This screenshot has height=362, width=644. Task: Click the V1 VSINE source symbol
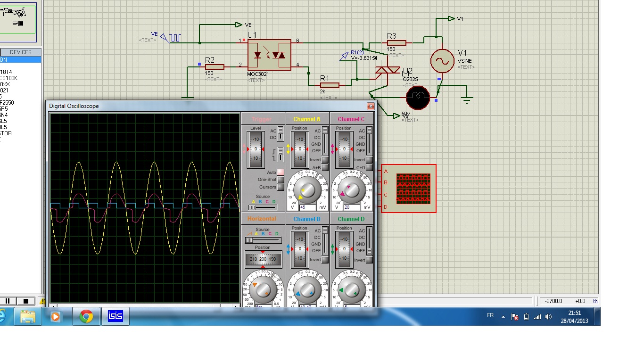coord(442,61)
